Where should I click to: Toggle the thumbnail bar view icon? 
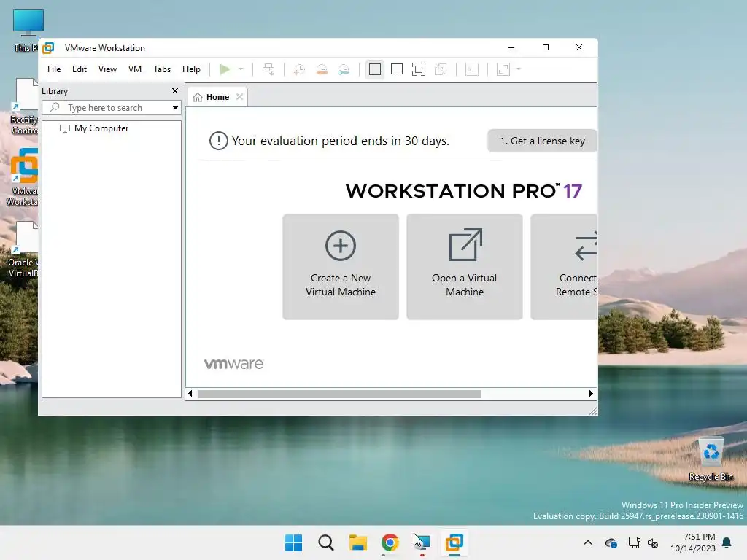click(x=397, y=69)
